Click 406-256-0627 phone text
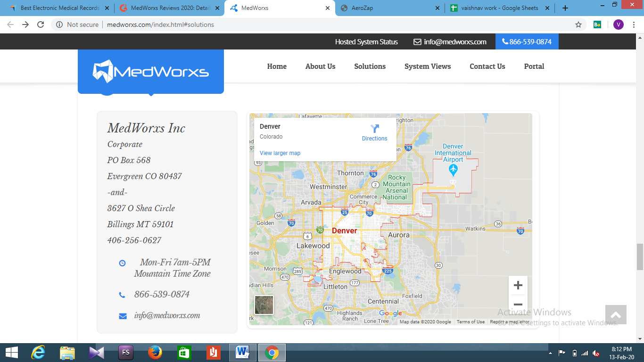 [134, 240]
